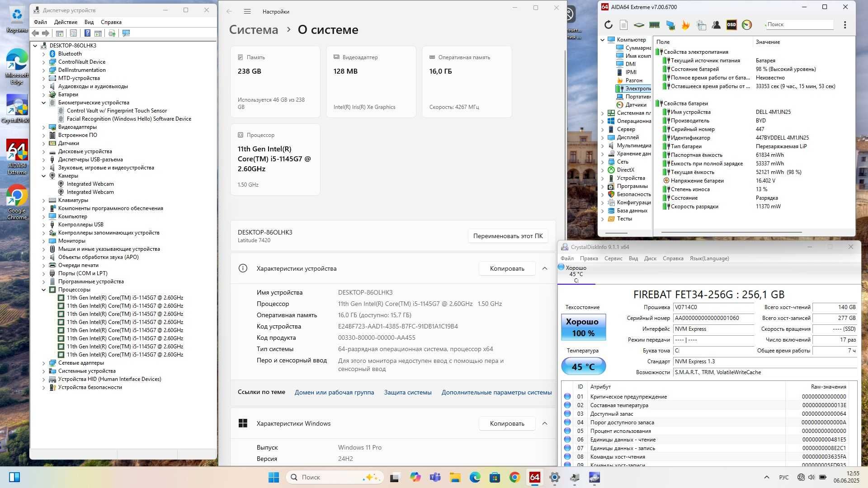Collapse the Компьютер tree in AIDA64

603,40
